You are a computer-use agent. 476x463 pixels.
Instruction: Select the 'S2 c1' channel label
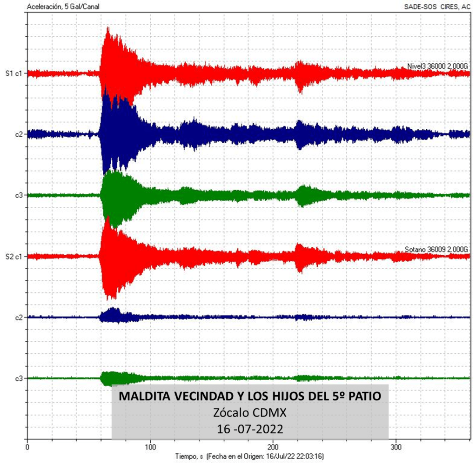pos(13,257)
